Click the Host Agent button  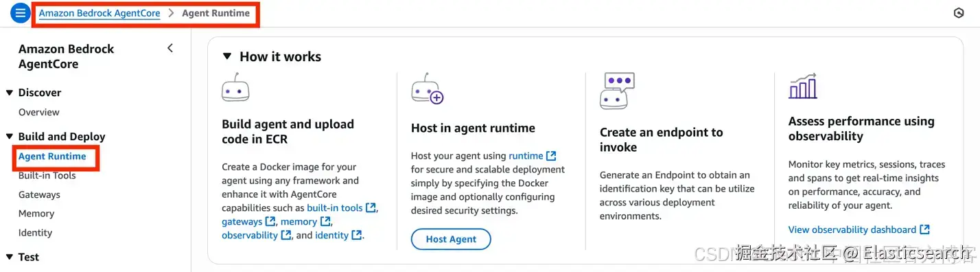(x=451, y=239)
